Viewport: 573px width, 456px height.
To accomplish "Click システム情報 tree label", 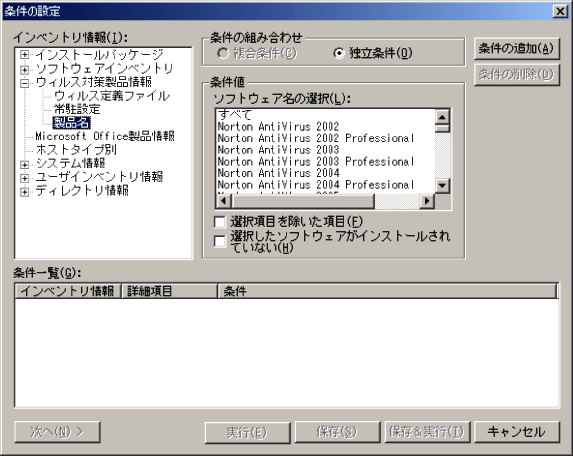I will pyautogui.click(x=70, y=163).
